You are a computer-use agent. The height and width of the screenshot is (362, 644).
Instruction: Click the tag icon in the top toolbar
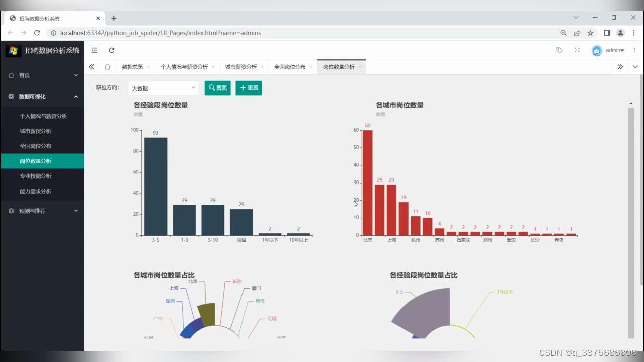(560, 50)
